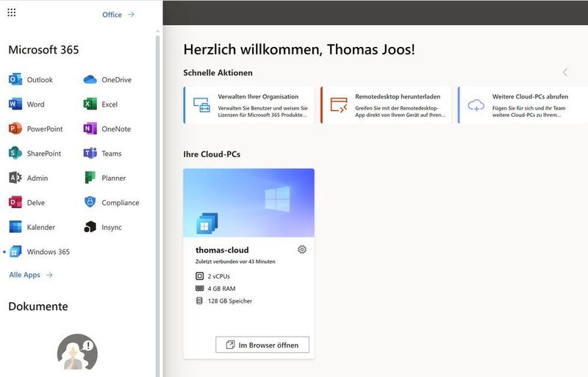The image size is (588, 377).
Task: Select the Windows 365 app icon
Action: pyautogui.click(x=15, y=252)
